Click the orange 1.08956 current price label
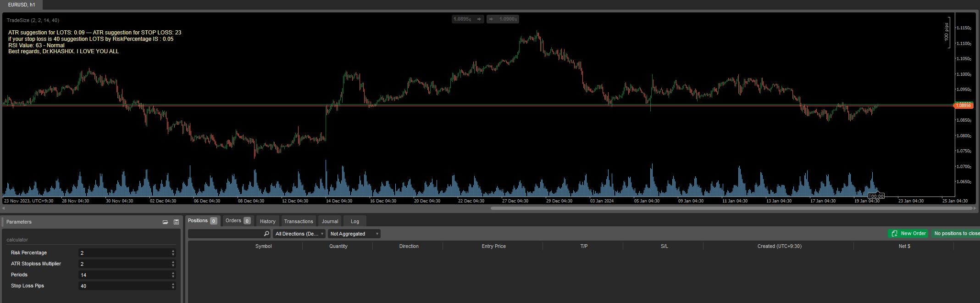Screen dimensions: 980x303 (963, 106)
